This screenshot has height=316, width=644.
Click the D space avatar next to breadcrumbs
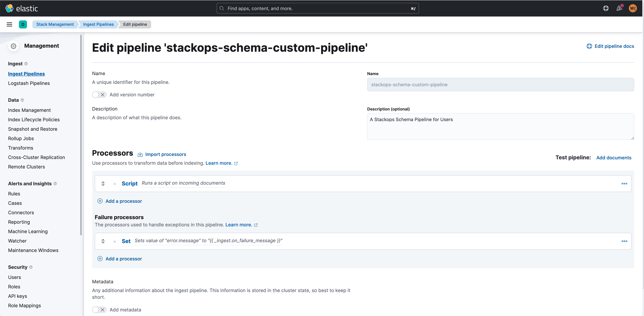point(23,24)
